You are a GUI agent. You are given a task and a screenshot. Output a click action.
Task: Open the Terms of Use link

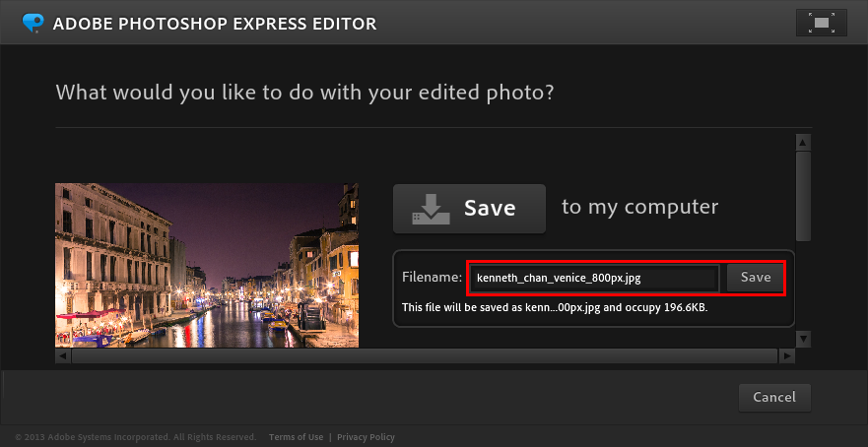[297, 437]
